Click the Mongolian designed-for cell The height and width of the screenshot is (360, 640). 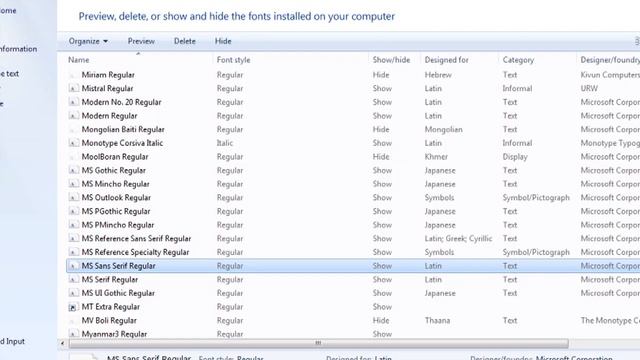[443, 129]
